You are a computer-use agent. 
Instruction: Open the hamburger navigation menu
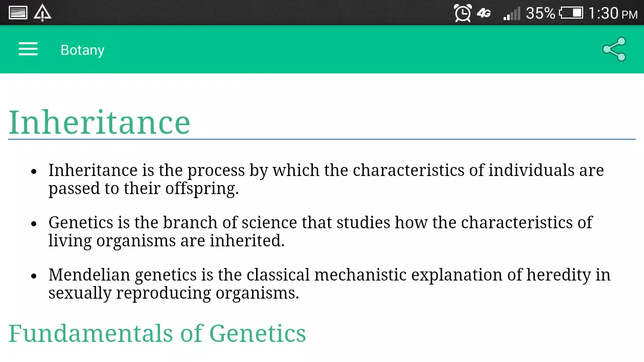coord(28,49)
